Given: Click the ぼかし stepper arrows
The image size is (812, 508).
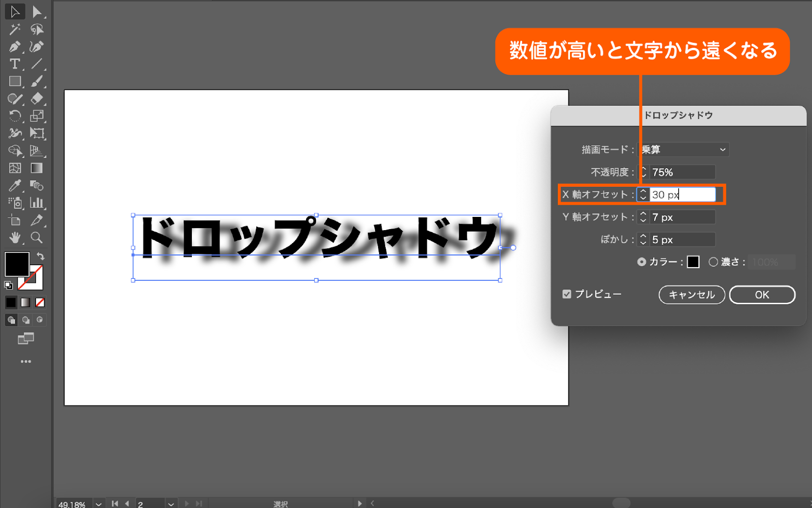Looking at the screenshot, I should [643, 239].
